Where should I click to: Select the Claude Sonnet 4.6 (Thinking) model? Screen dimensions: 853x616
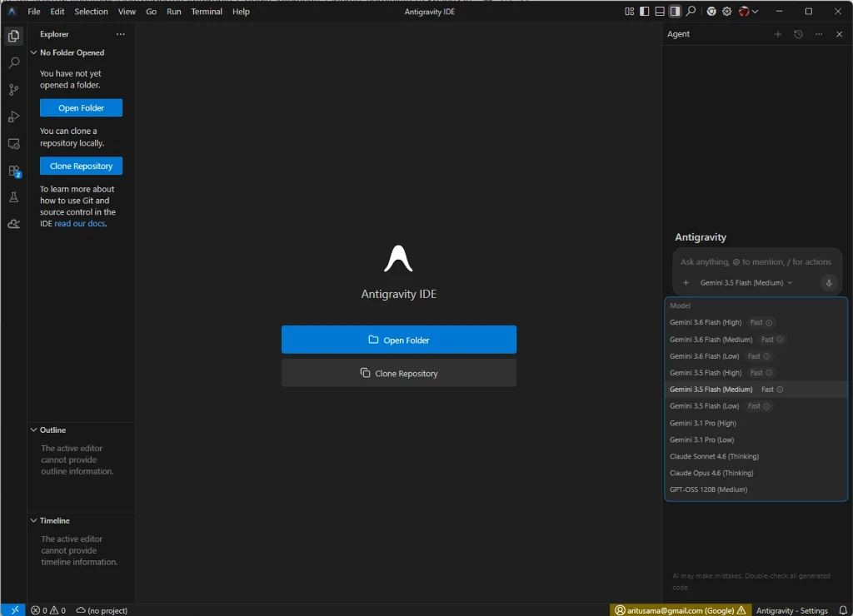tap(756, 456)
